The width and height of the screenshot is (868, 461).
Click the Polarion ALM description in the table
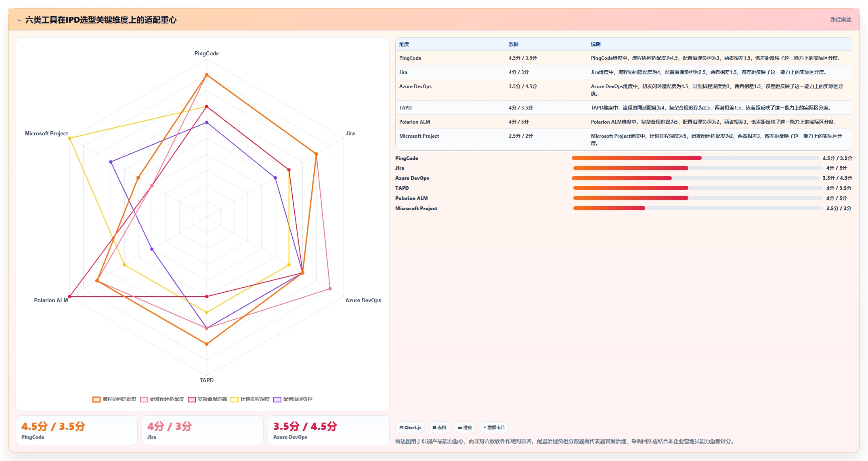(x=714, y=122)
